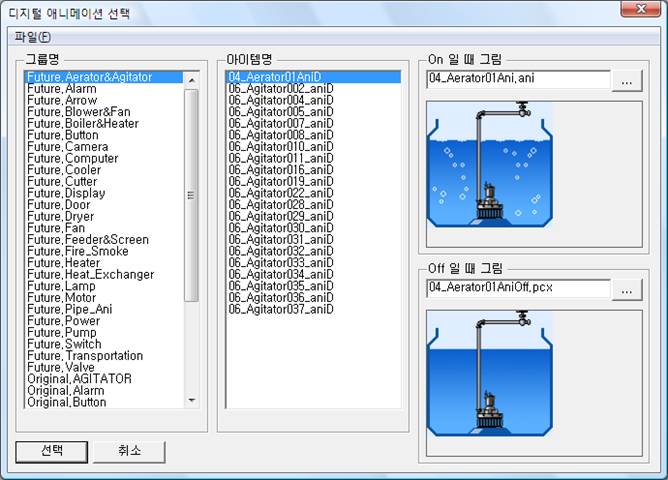Click the 선택 button
The height and width of the screenshot is (480, 668).
click(52, 451)
